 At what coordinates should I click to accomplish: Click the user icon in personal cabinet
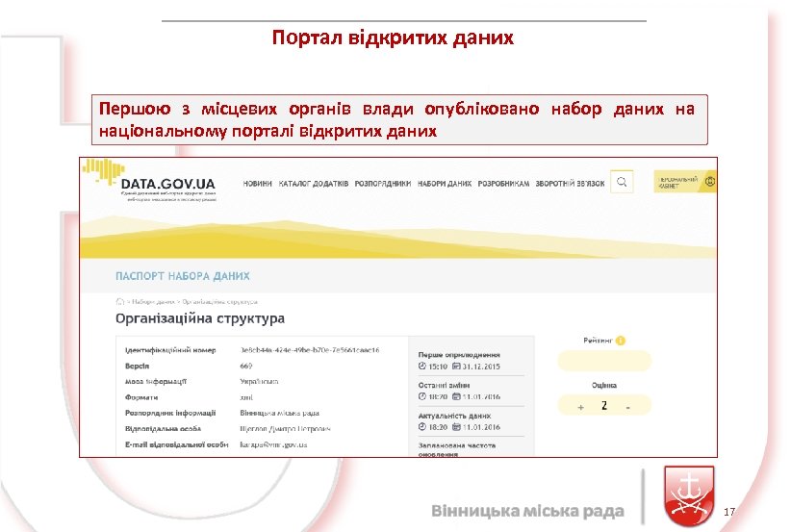(710, 182)
